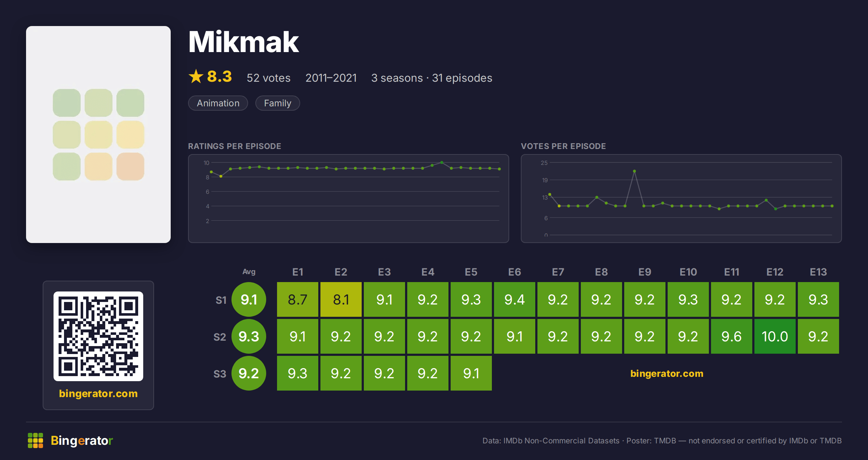Click the Mikmak poster placeholder thumbnail
The height and width of the screenshot is (460, 868).
point(98,135)
